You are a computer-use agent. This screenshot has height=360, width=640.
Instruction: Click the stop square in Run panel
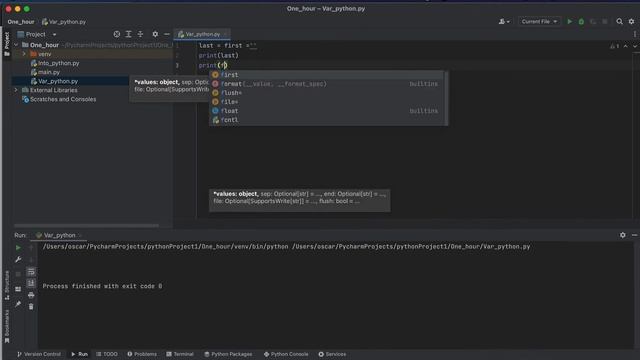point(18,274)
